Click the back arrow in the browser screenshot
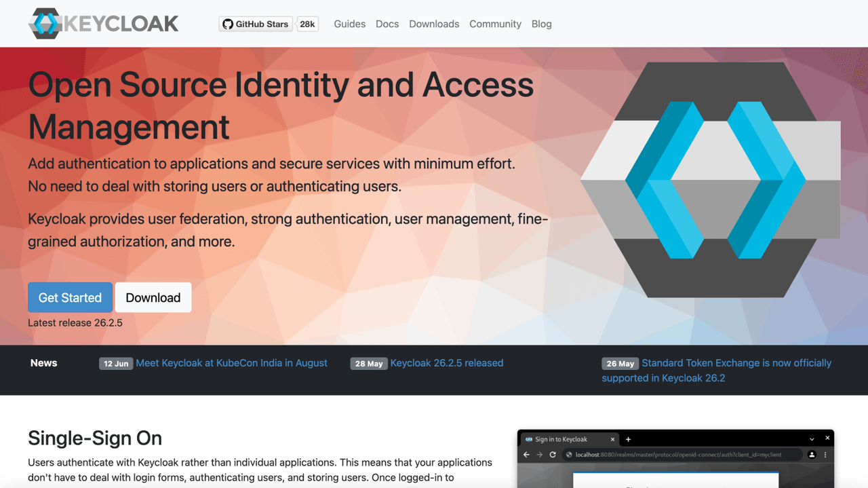The width and height of the screenshot is (868, 488). click(526, 454)
